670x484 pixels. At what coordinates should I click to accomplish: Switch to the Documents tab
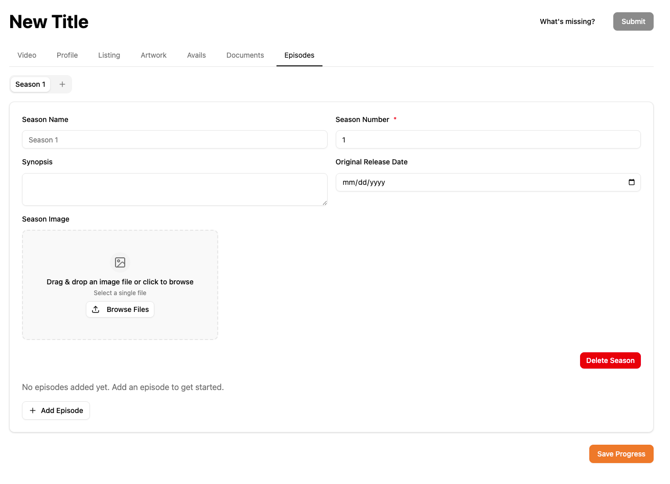(x=245, y=56)
